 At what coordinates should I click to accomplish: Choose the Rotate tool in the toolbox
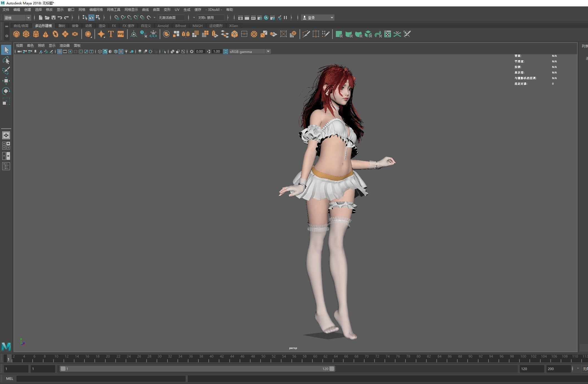click(6, 91)
